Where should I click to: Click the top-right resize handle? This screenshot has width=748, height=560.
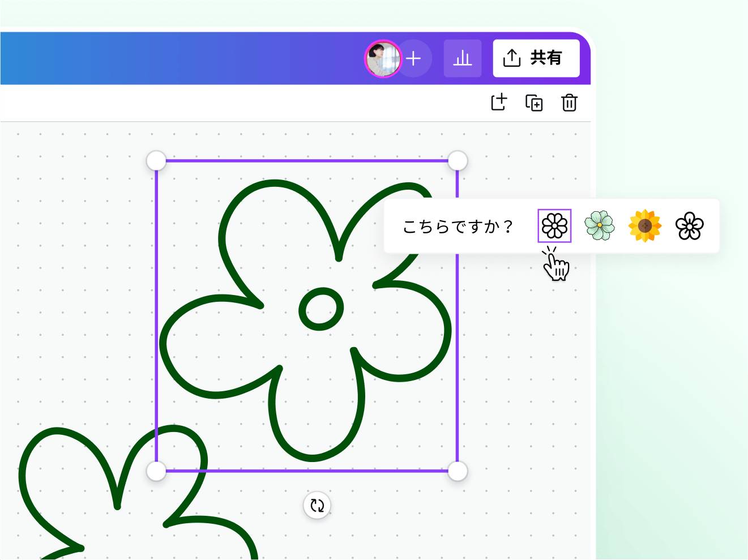tap(458, 160)
